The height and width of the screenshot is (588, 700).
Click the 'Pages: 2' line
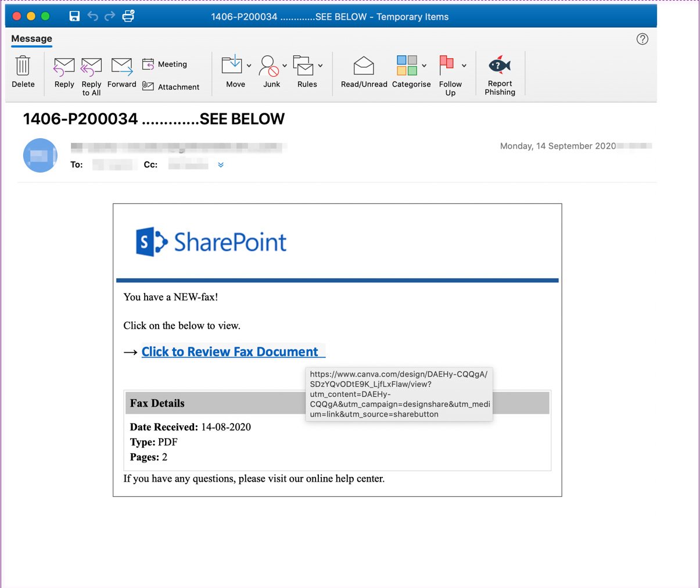click(148, 457)
